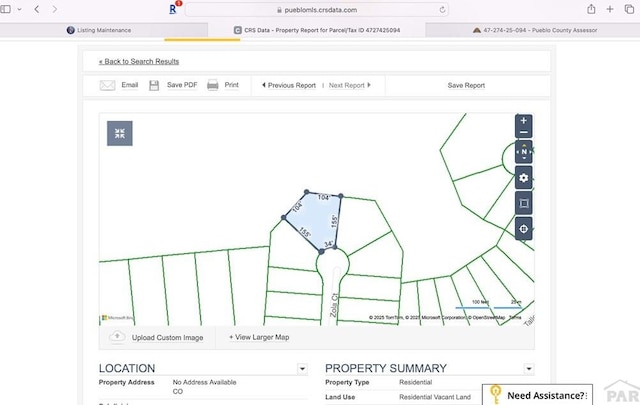Viewport: 640px width, 405px height.
Task: Collapse the LOCATION section dropdown arrow
Action: (x=302, y=369)
